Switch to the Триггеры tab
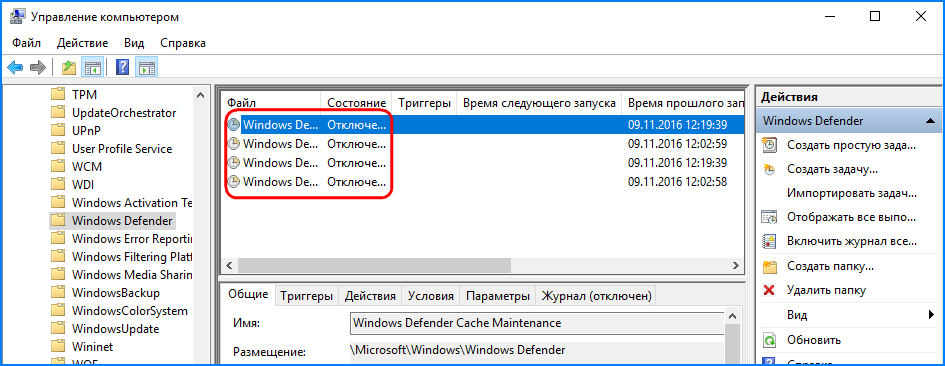The height and width of the screenshot is (366, 945). tap(306, 296)
